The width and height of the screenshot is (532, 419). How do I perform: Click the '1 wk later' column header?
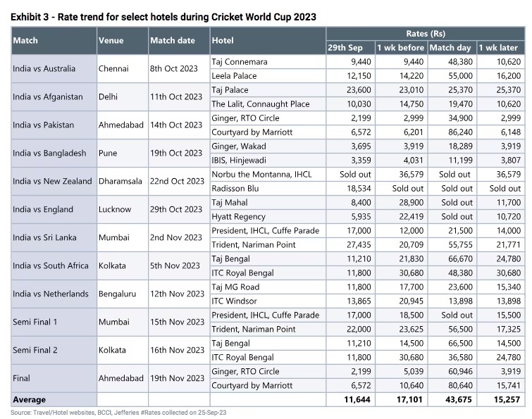click(501, 48)
